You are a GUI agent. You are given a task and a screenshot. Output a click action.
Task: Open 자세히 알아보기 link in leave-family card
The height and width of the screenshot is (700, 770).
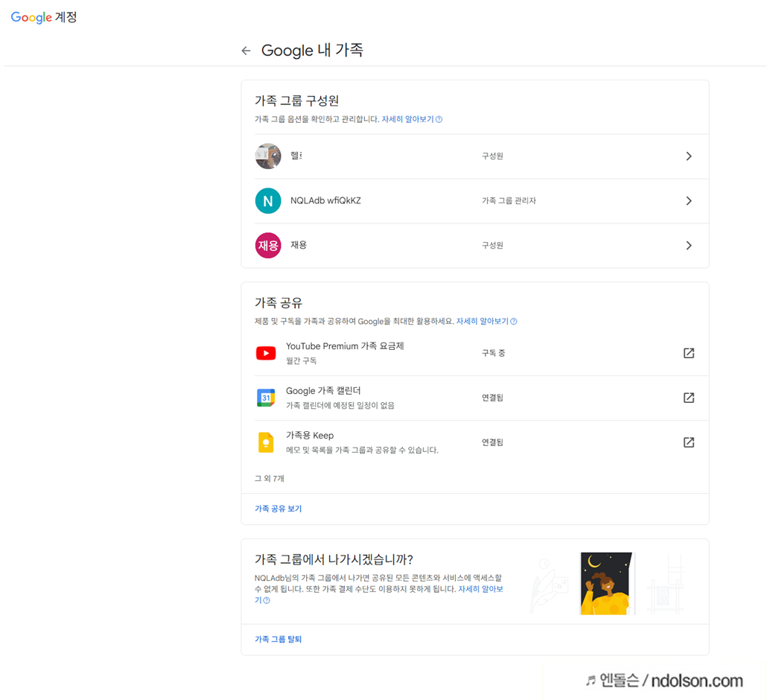tap(480, 589)
